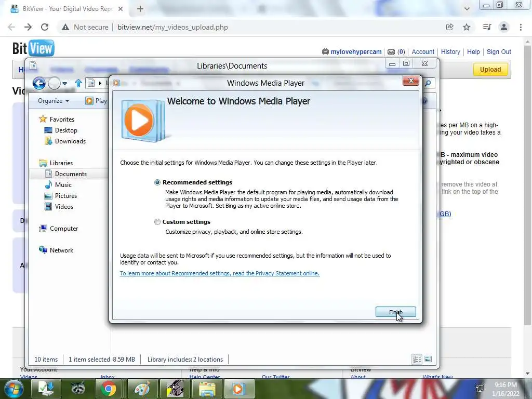This screenshot has height=399, width=532.
Task: Click Chrome's back navigation arrow
Action: click(11, 27)
